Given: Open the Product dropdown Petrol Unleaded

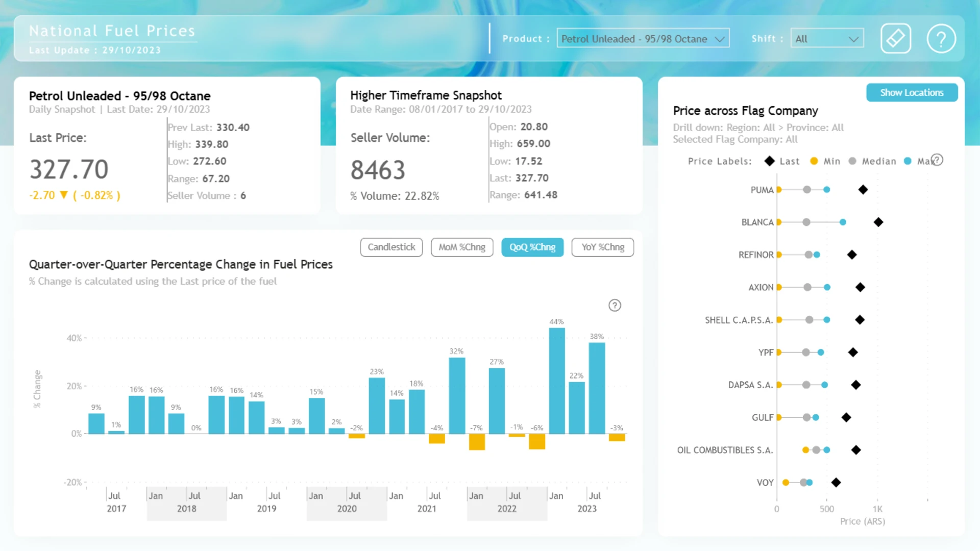Looking at the screenshot, I should tap(643, 39).
